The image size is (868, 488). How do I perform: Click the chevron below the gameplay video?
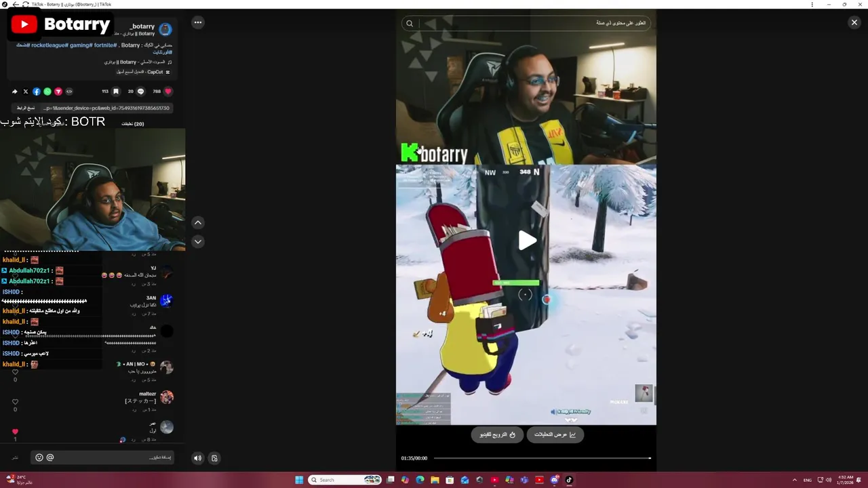pos(571,420)
